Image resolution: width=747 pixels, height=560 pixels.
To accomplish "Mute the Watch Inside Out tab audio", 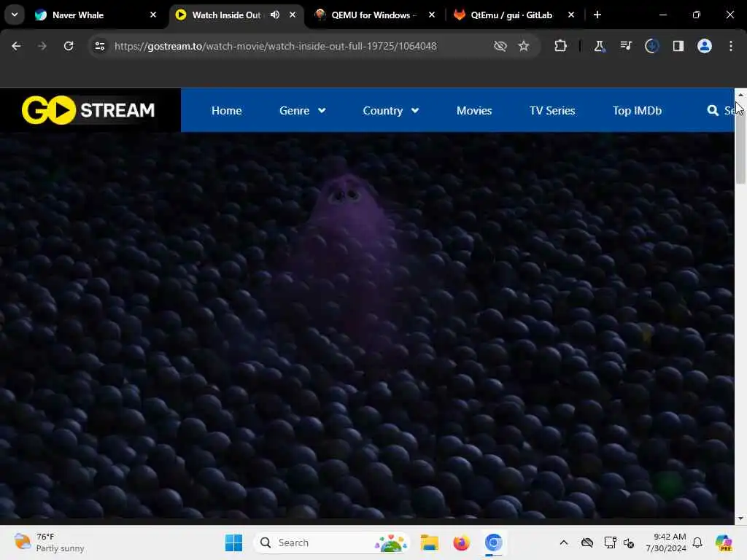I will (275, 15).
